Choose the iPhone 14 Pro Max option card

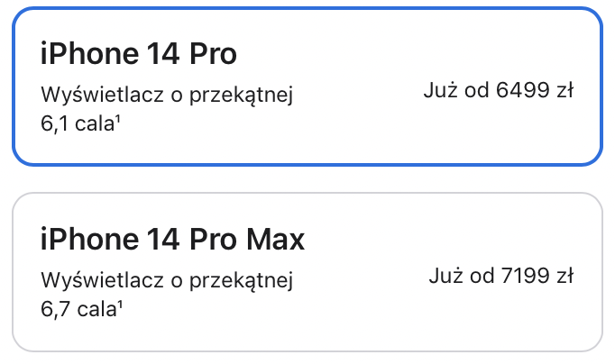(x=307, y=272)
